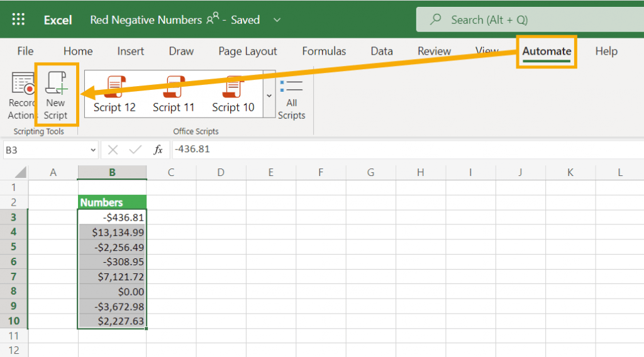
Task: Select cell B8 containing $0.00
Action: (113, 292)
